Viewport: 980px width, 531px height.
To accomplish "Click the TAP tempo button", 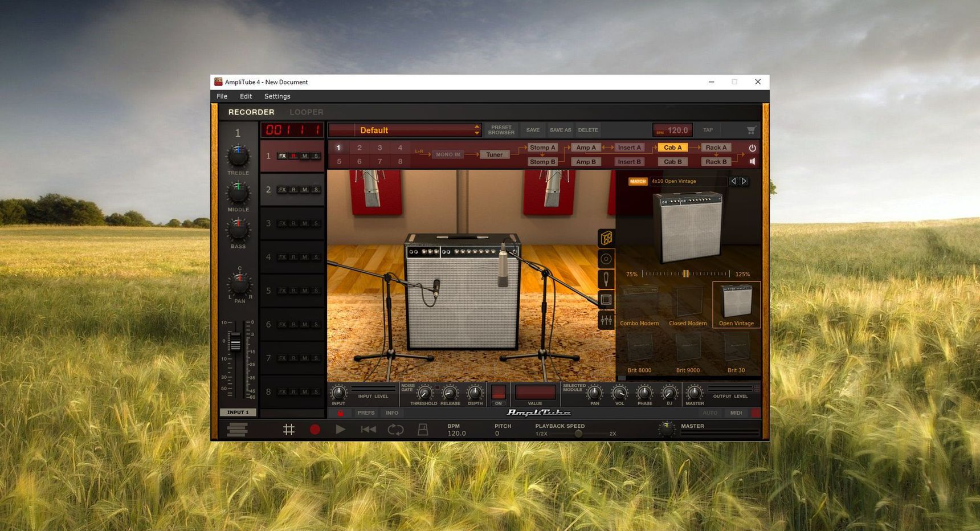I will pos(708,130).
